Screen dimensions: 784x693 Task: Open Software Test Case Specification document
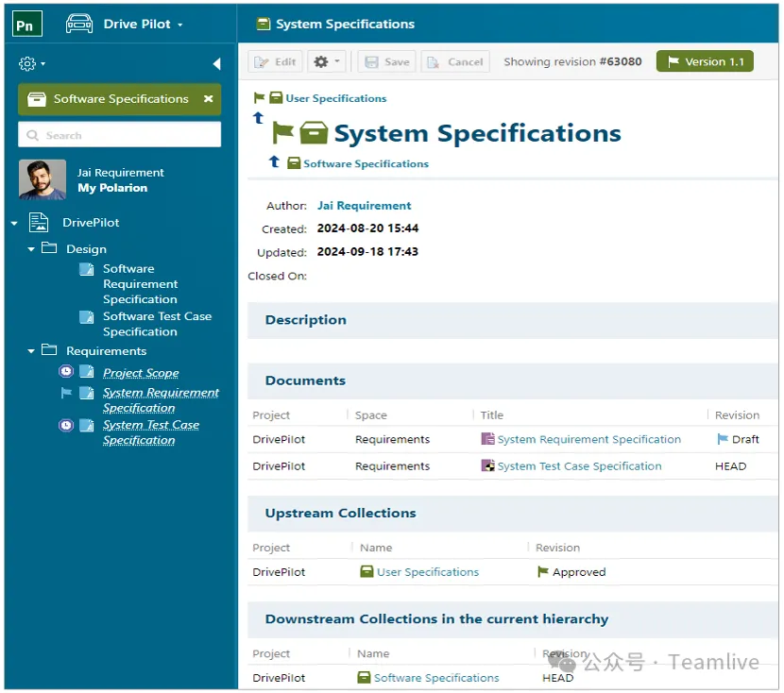click(157, 324)
